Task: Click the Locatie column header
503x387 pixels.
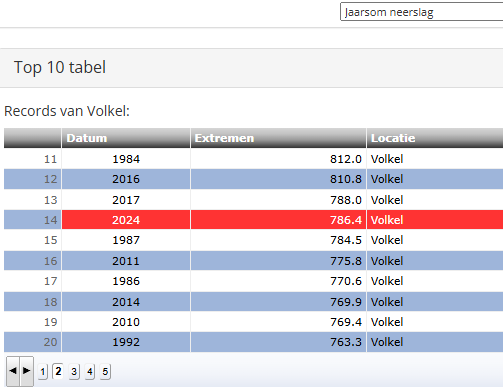Action: 435,138
